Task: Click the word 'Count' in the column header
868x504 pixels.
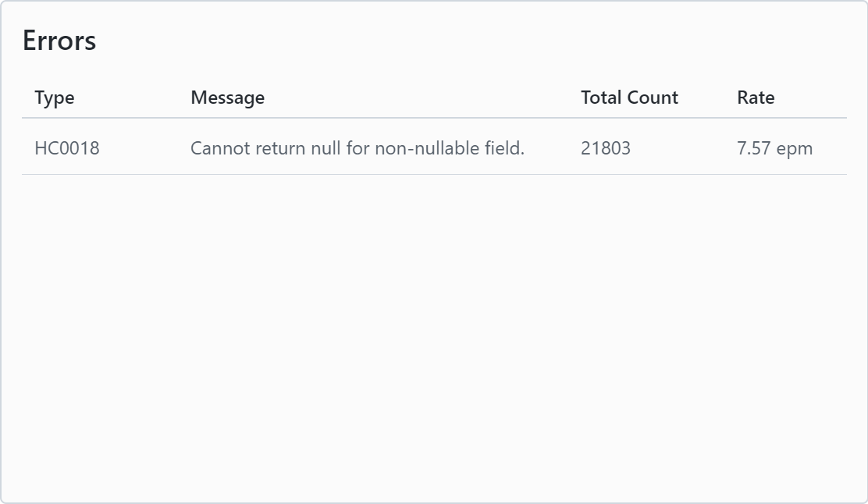Action: tap(653, 98)
